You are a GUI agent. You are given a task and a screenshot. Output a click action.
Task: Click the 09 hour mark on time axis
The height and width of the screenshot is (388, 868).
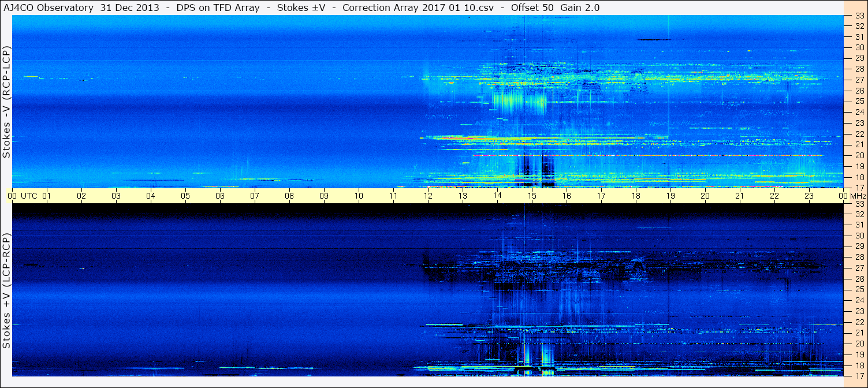324,196
